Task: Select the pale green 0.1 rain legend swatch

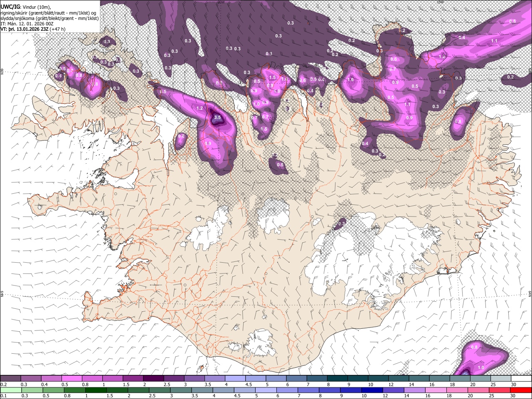Action: pos(10,390)
